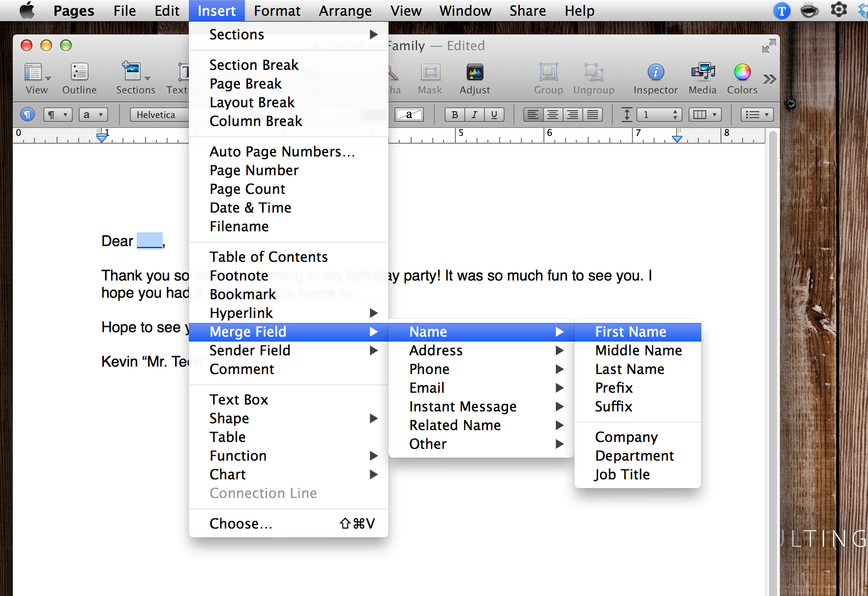Click the Mask toolbar icon
Image resolution: width=868 pixels, height=596 pixels.
click(x=430, y=78)
